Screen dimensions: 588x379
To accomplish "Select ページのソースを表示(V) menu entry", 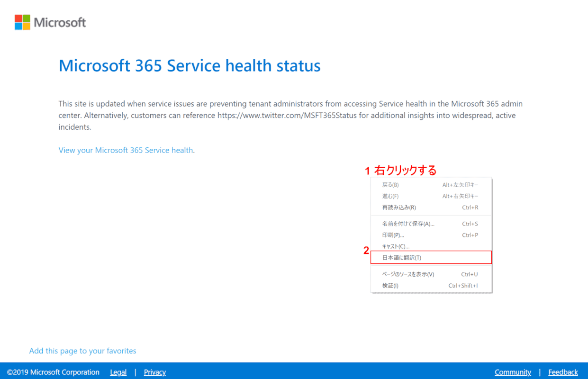I will pyautogui.click(x=432, y=274).
